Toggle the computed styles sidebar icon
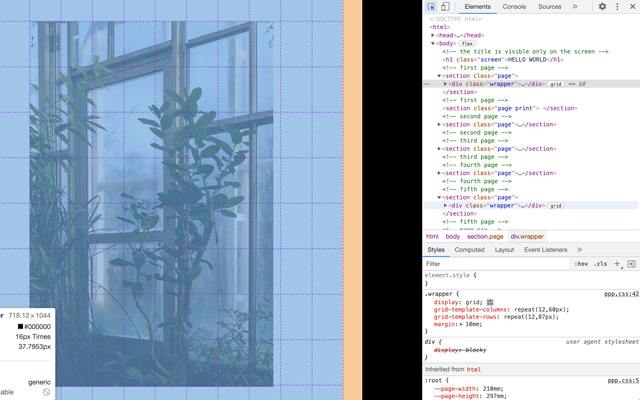The image size is (640, 400). (631, 264)
